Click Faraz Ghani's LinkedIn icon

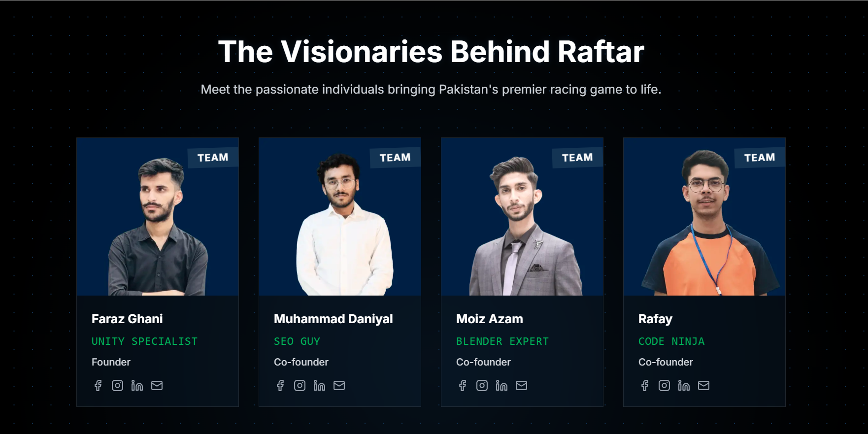pyautogui.click(x=137, y=386)
